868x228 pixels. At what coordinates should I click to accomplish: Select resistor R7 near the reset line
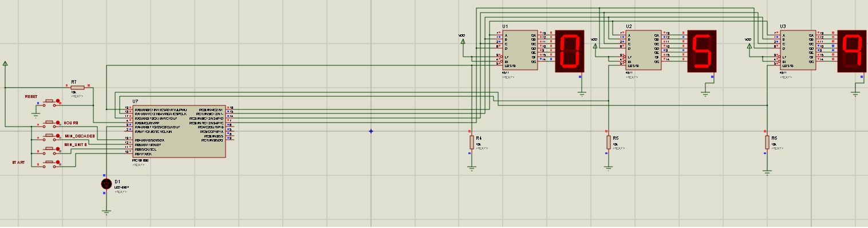(x=77, y=88)
